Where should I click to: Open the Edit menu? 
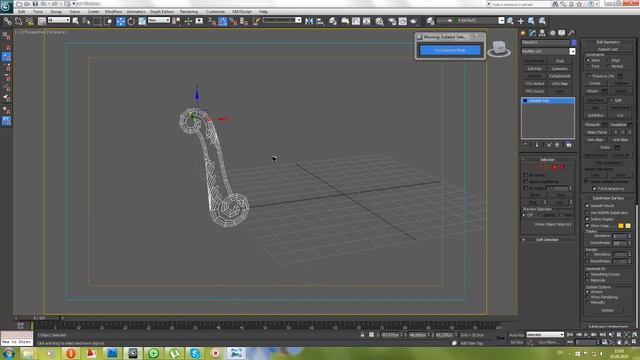21,11
